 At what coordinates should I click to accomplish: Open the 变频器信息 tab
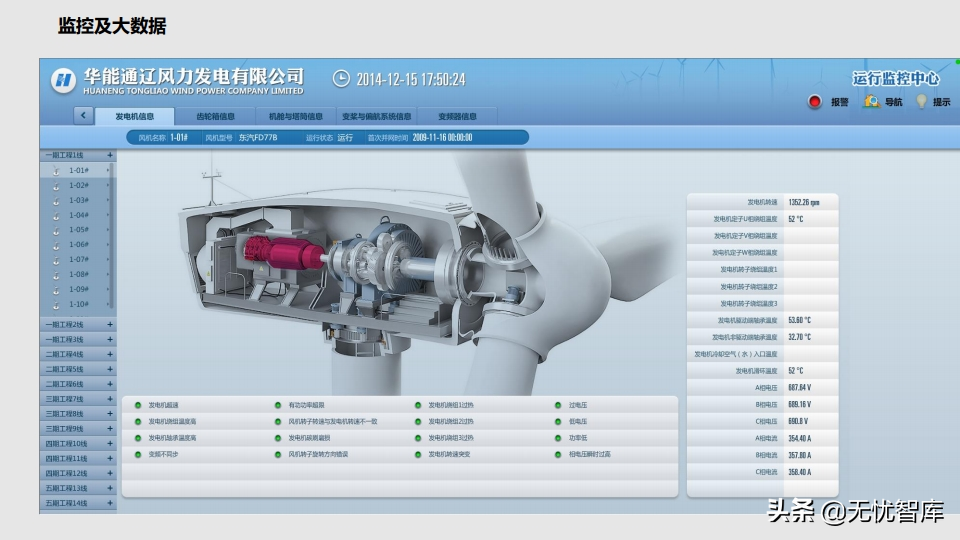(x=457, y=116)
